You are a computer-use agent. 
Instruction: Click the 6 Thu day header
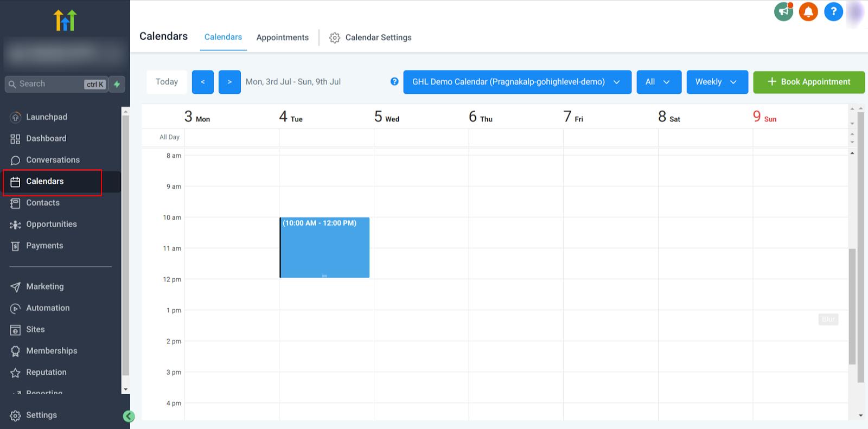(x=481, y=117)
